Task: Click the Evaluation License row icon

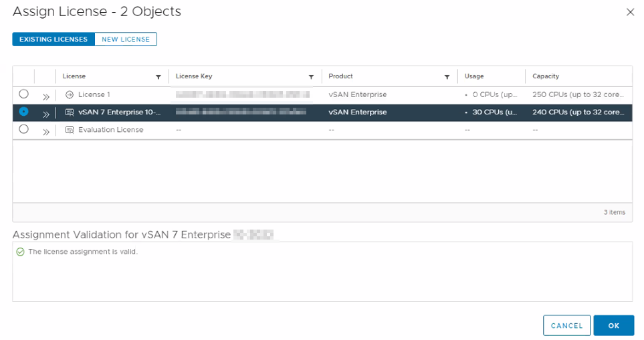Action: point(70,130)
